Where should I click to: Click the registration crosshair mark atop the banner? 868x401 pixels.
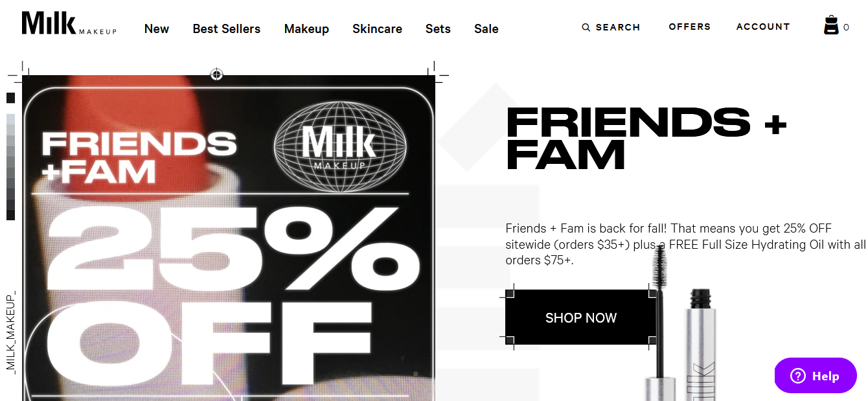pyautogui.click(x=217, y=74)
